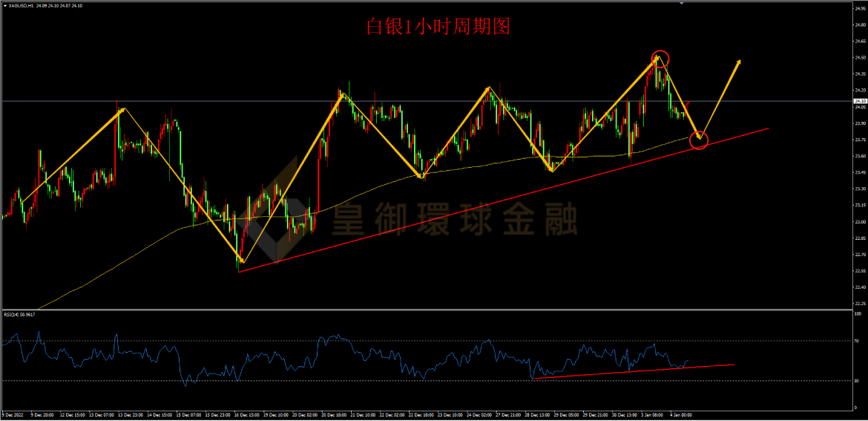Image resolution: width=868 pixels, height=421 pixels.
Task: Click the current price label 24.10
Action: pos(861,102)
